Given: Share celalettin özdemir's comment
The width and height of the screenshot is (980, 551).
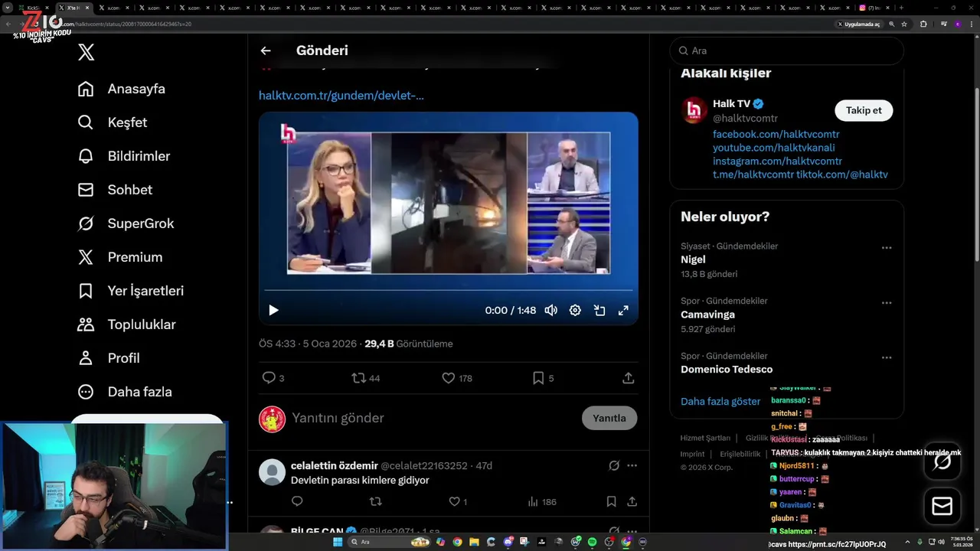Looking at the screenshot, I should tap(632, 501).
